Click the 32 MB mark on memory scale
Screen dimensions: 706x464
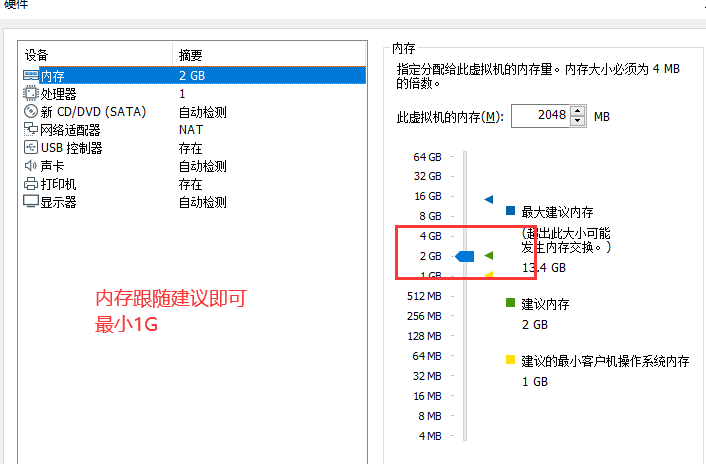(427, 376)
